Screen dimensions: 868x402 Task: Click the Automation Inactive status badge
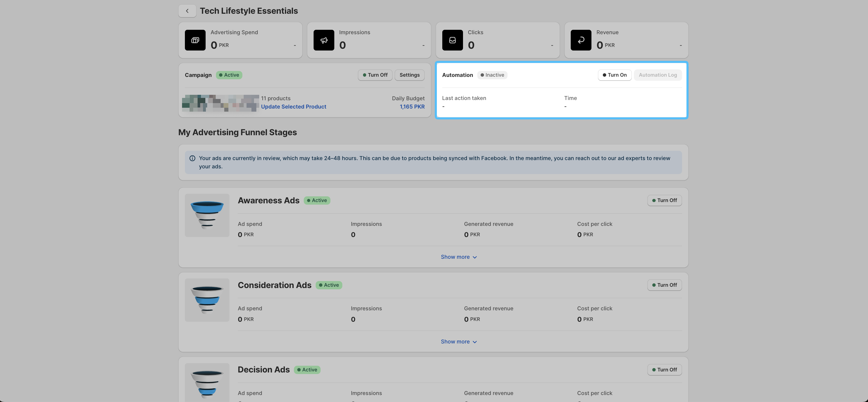tap(492, 75)
